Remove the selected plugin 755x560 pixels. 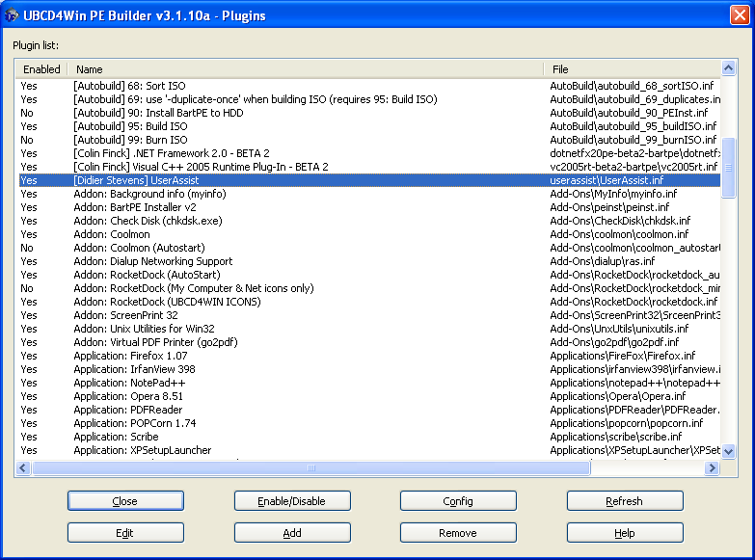pyautogui.click(x=458, y=533)
